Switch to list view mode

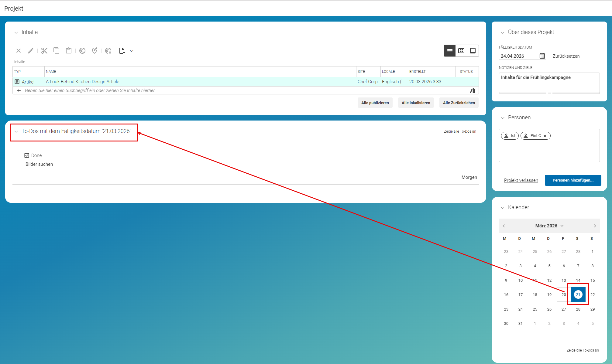[x=450, y=51]
